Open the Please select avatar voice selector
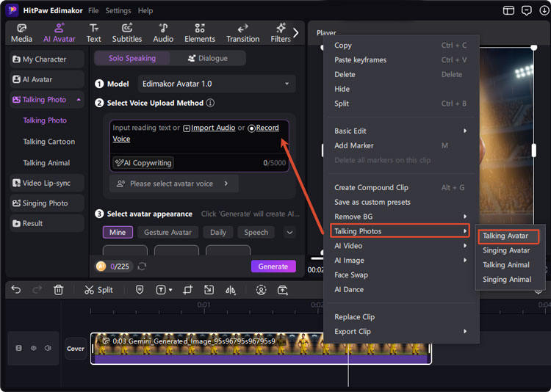The width and height of the screenshot is (551, 392). pyautogui.click(x=173, y=184)
